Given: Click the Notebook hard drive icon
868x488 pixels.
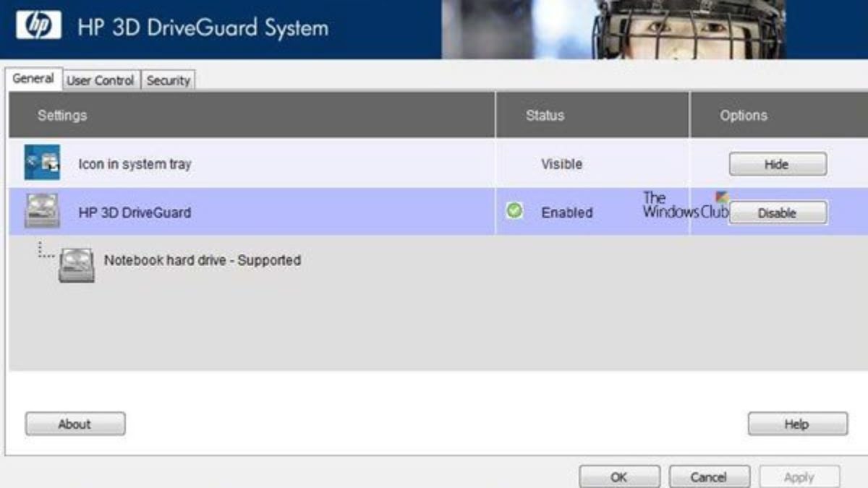Looking at the screenshot, I should tap(77, 265).
